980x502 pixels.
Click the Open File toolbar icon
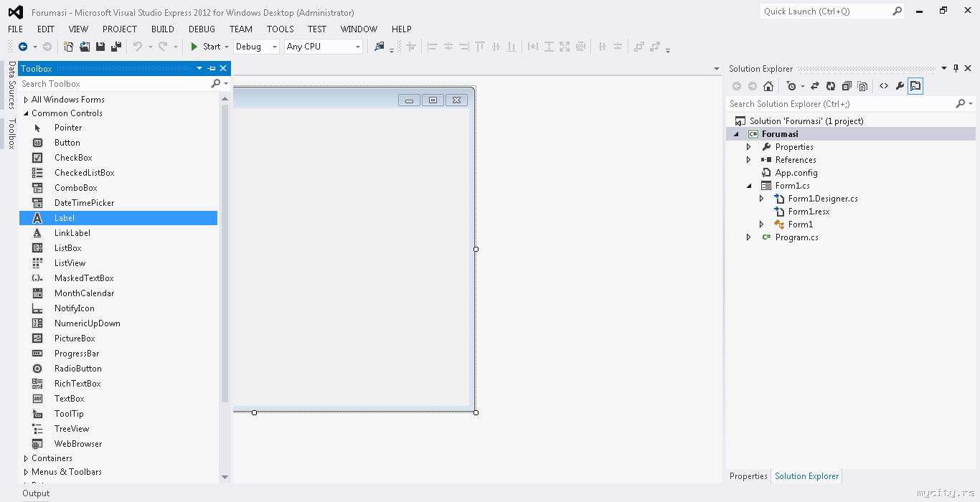pyautogui.click(x=85, y=47)
